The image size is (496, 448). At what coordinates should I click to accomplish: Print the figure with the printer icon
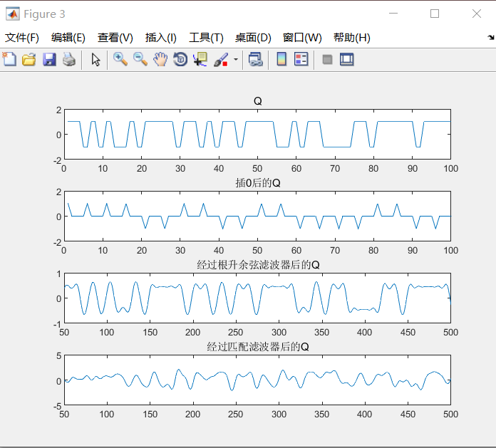tap(69, 59)
